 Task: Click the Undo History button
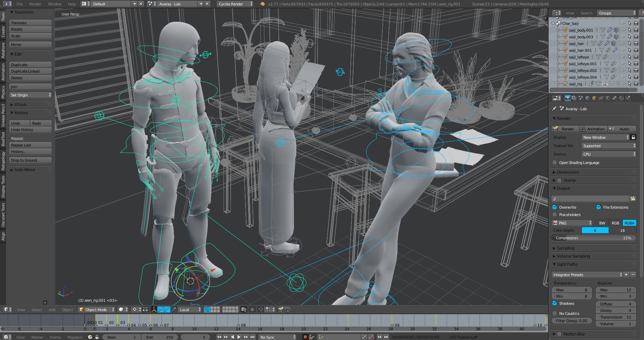30,129
